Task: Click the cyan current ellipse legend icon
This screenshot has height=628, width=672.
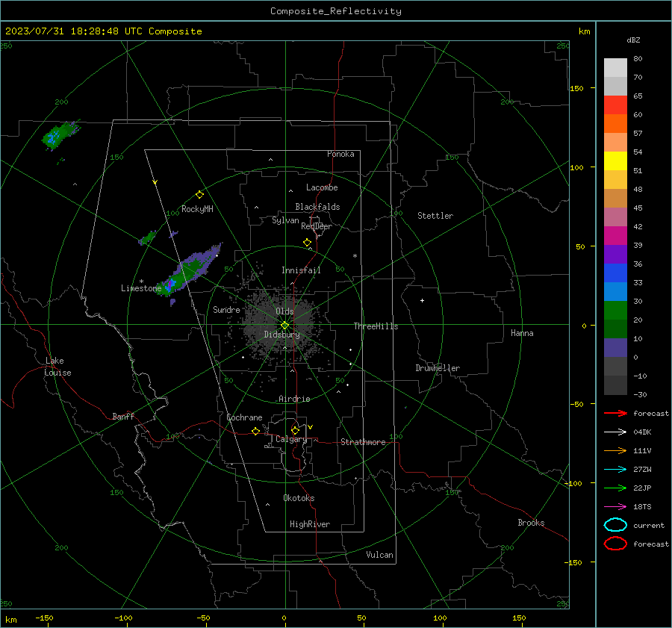Action: click(615, 525)
